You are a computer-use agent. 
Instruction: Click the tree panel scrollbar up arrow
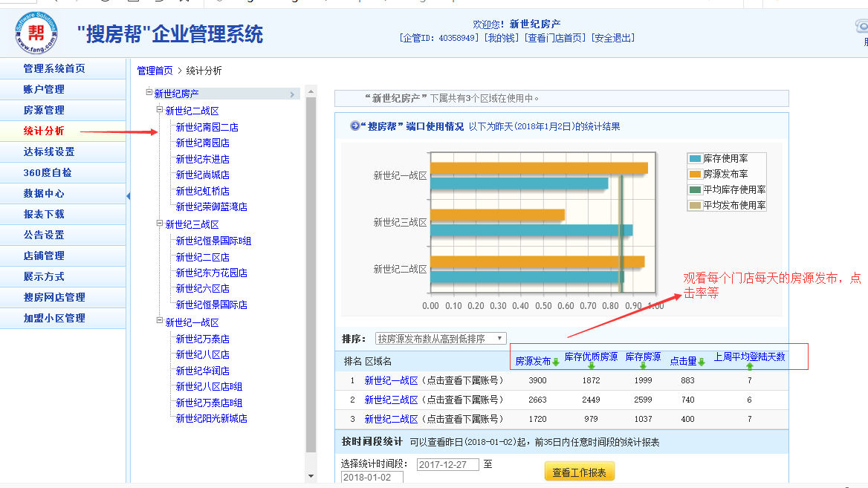point(311,92)
